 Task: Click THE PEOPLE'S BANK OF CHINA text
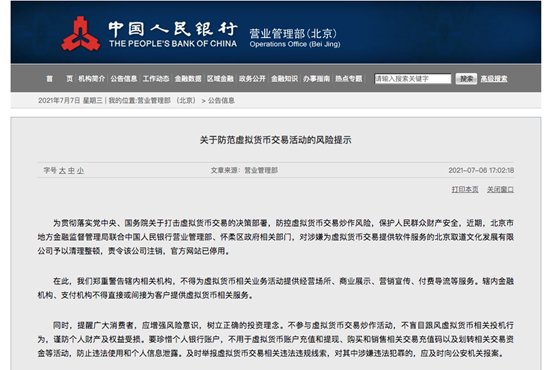(x=173, y=44)
